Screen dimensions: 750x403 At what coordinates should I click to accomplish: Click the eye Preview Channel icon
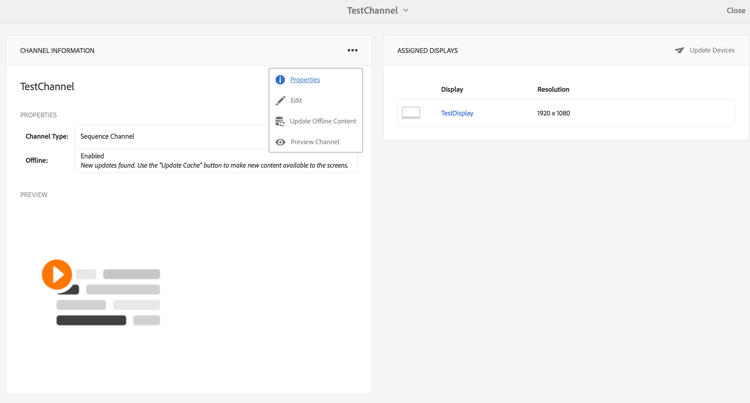pyautogui.click(x=280, y=142)
